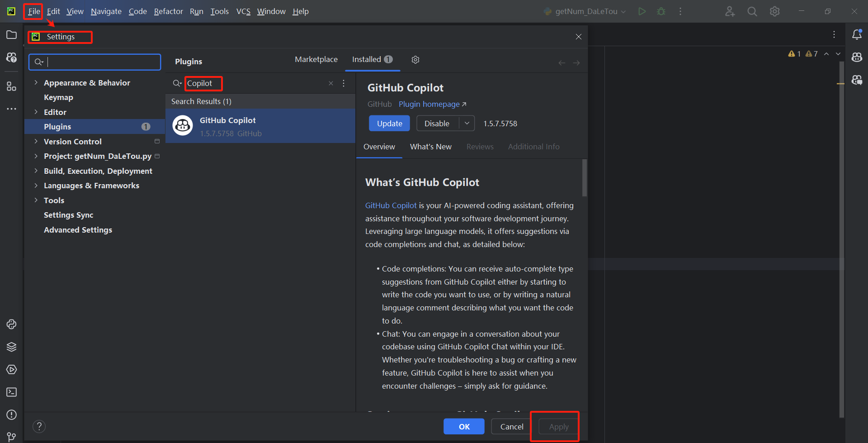This screenshot has height=443, width=868.
Task: Open the File menu
Action: (34, 11)
